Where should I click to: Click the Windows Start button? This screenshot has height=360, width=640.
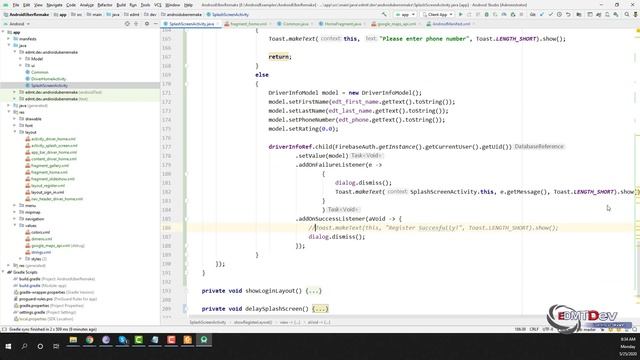point(8,346)
